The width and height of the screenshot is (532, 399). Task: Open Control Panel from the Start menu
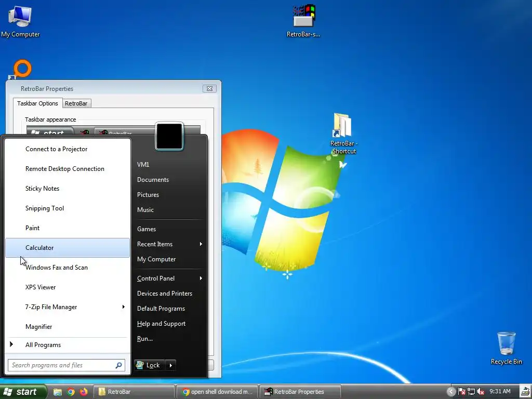click(x=170, y=278)
